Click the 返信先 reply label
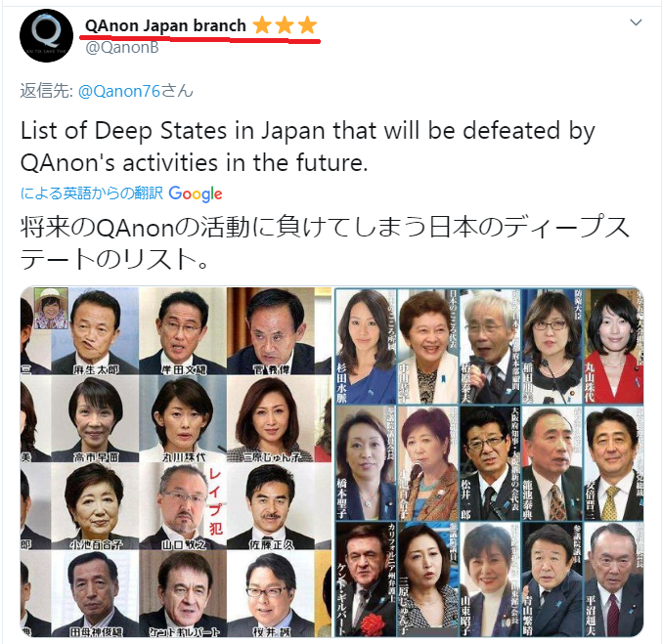The width and height of the screenshot is (662, 644). click(47, 91)
